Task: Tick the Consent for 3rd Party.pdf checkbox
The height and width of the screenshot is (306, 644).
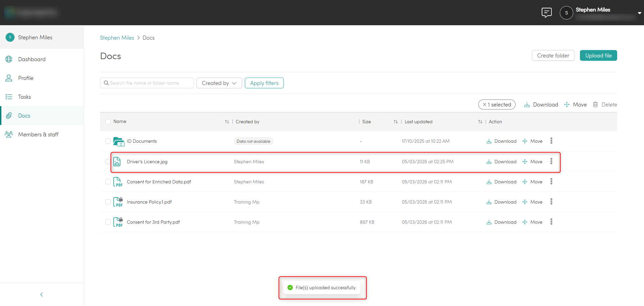Action: 108,222
